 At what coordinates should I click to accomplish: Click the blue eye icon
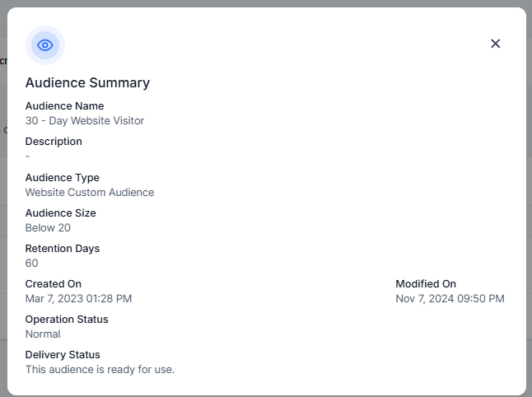coord(45,45)
